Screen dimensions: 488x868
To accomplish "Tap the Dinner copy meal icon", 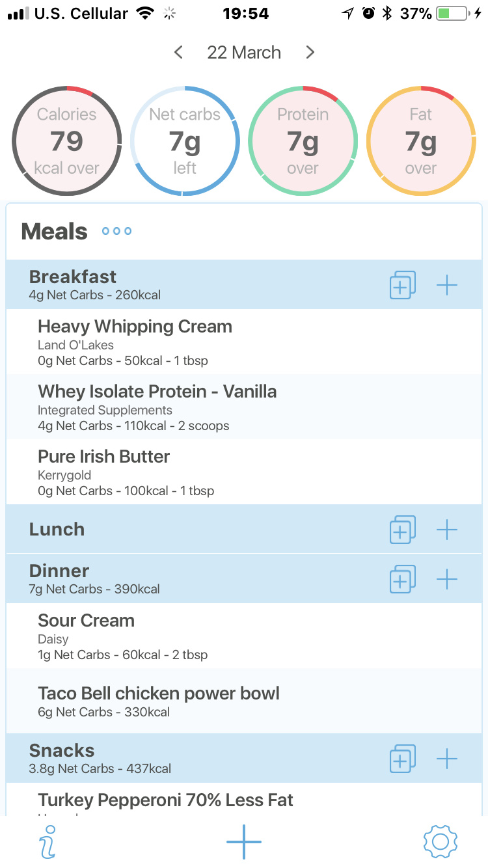I will [402, 578].
